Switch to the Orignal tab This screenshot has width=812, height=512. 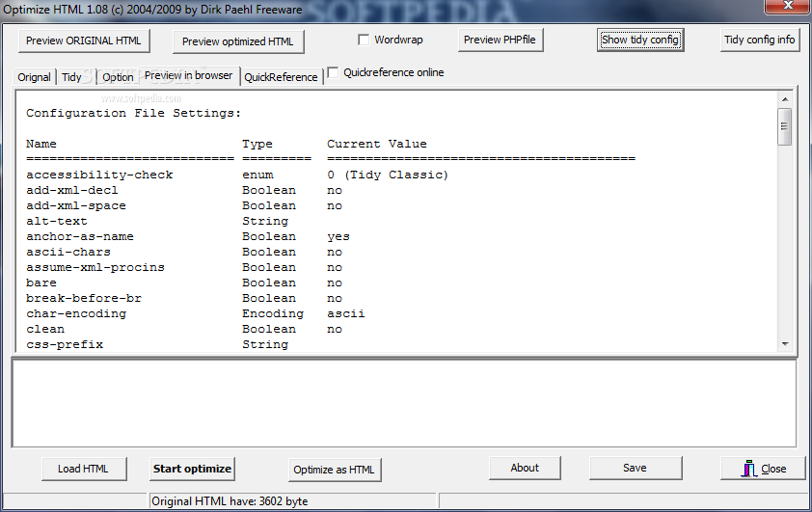[34, 77]
